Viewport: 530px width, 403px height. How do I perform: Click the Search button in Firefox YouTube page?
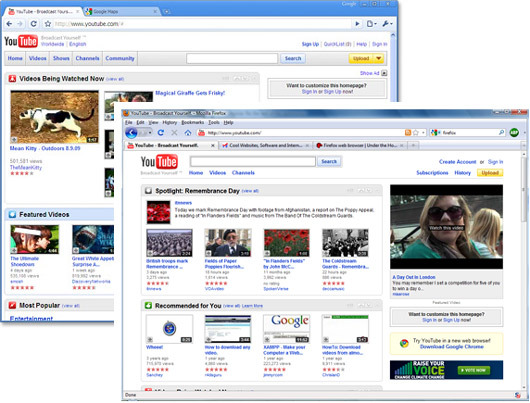point(329,162)
